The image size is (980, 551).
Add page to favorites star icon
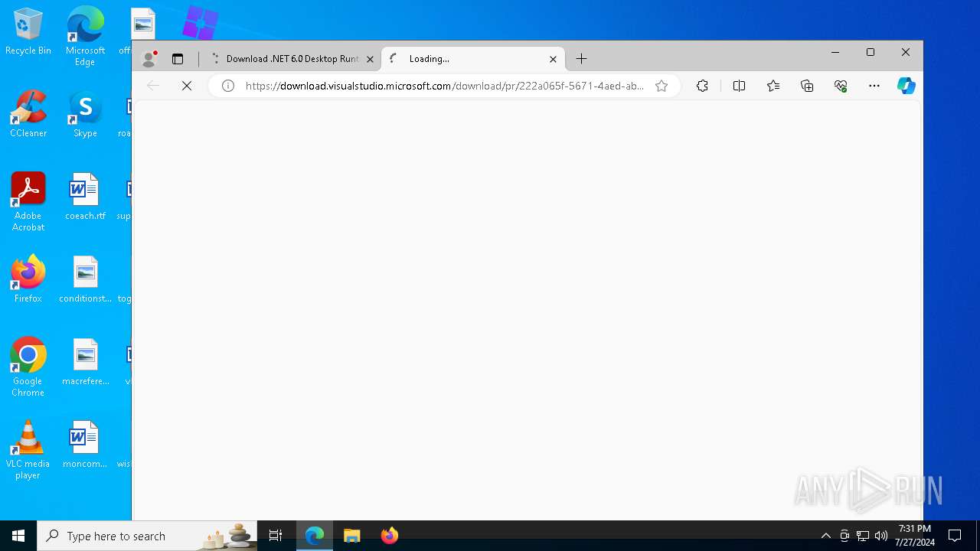coord(661,86)
